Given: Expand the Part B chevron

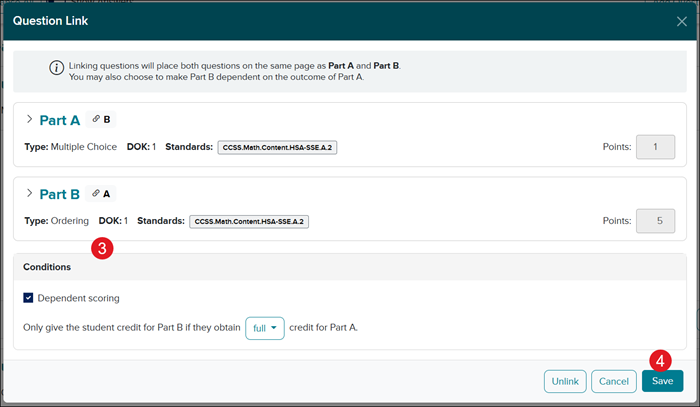Looking at the screenshot, I should coord(29,194).
